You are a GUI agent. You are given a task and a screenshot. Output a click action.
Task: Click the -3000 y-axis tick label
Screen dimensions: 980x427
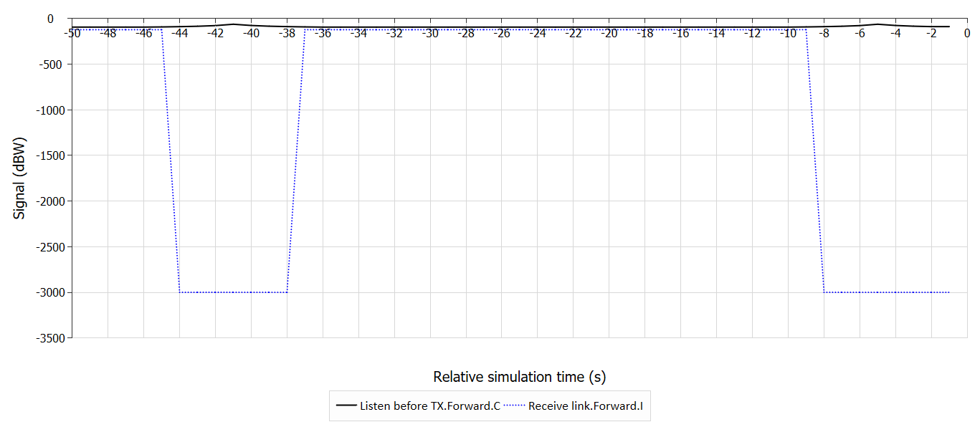(x=45, y=292)
